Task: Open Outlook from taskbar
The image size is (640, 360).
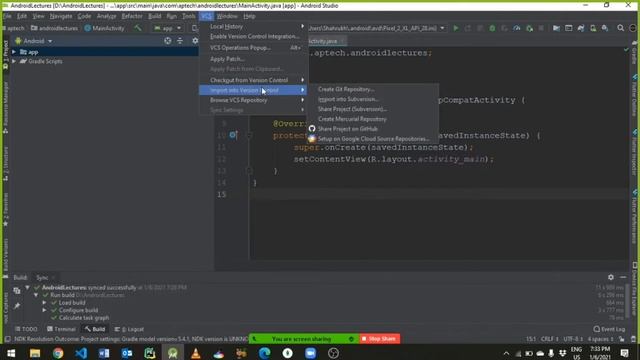Action: click(127, 353)
